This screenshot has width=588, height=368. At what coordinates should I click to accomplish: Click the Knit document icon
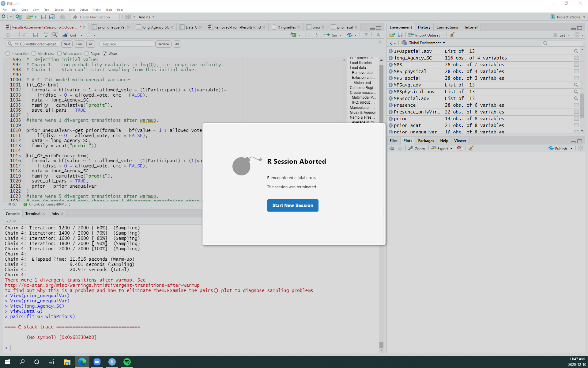click(x=66, y=35)
